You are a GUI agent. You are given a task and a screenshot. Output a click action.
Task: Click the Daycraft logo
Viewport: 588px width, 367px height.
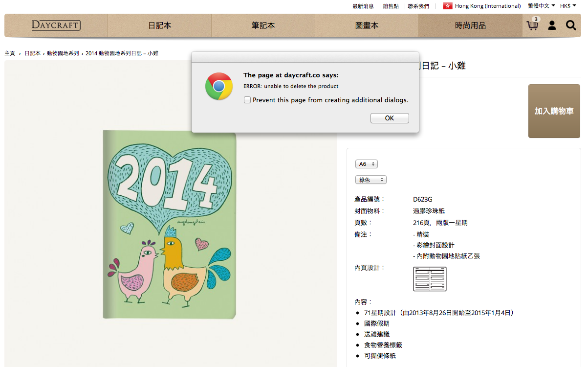point(56,25)
